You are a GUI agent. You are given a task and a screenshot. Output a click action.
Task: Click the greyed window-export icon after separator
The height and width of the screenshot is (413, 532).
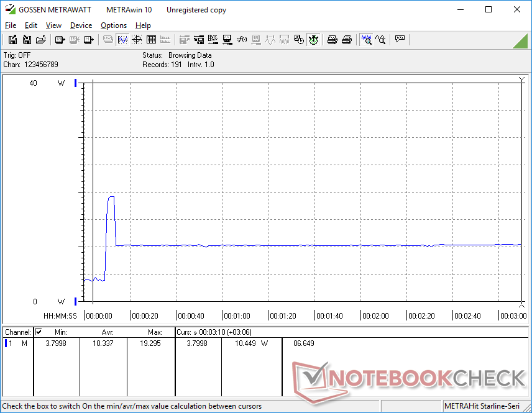tap(184, 40)
